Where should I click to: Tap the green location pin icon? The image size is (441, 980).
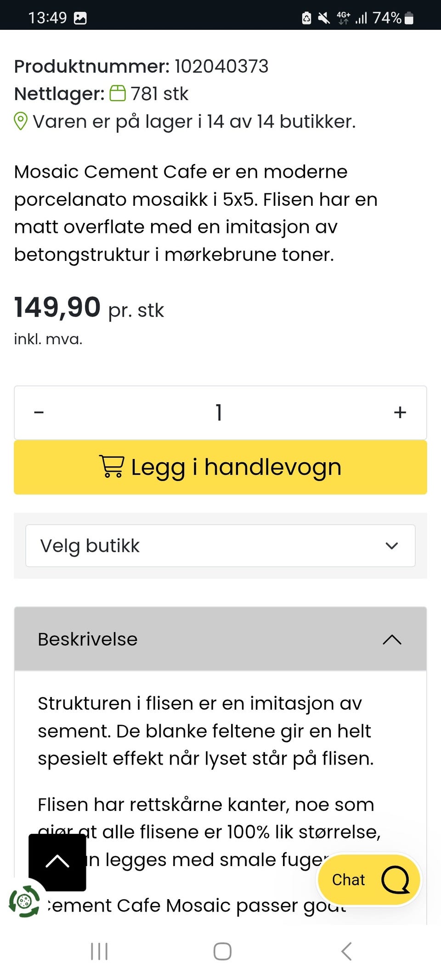(x=21, y=121)
